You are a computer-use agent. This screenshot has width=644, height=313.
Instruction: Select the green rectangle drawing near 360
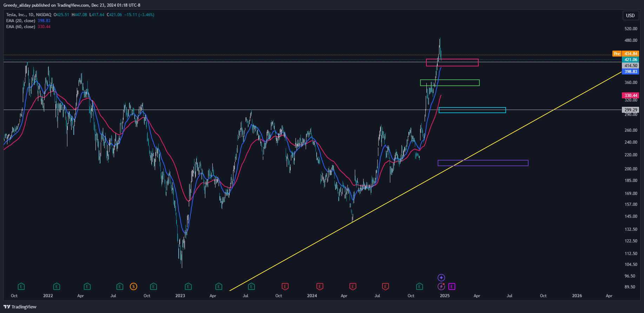tap(450, 83)
